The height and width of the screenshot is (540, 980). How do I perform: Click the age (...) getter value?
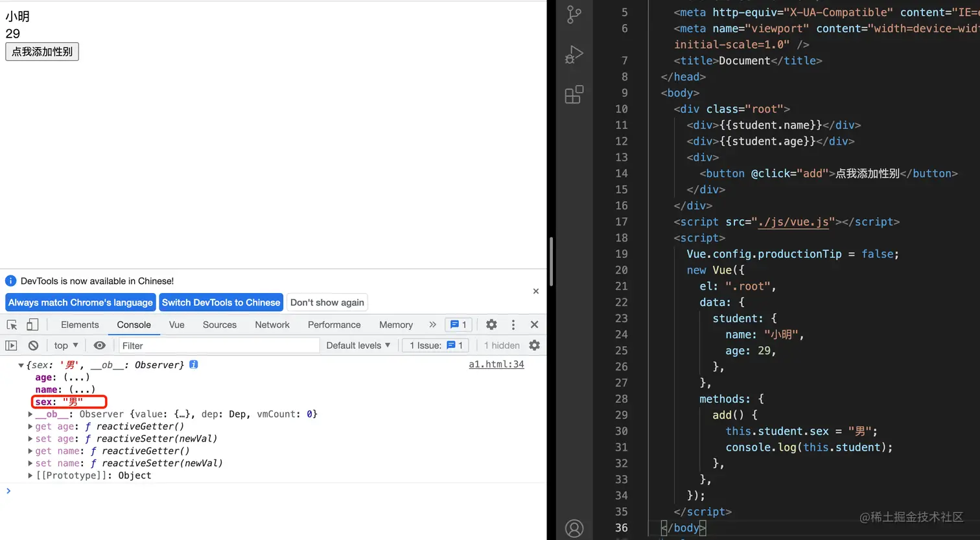point(76,377)
